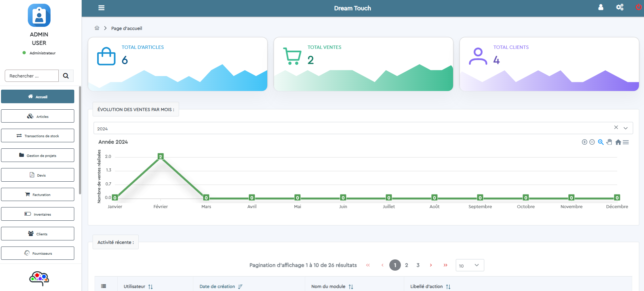The width and height of the screenshot is (644, 291).
Task: Go to the first results page
Action: coord(368,265)
